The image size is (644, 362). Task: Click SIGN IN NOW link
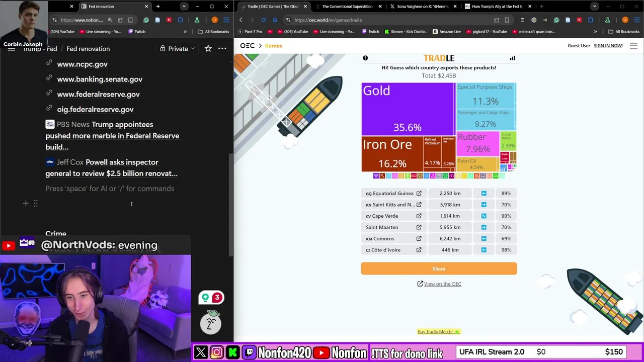click(608, 46)
